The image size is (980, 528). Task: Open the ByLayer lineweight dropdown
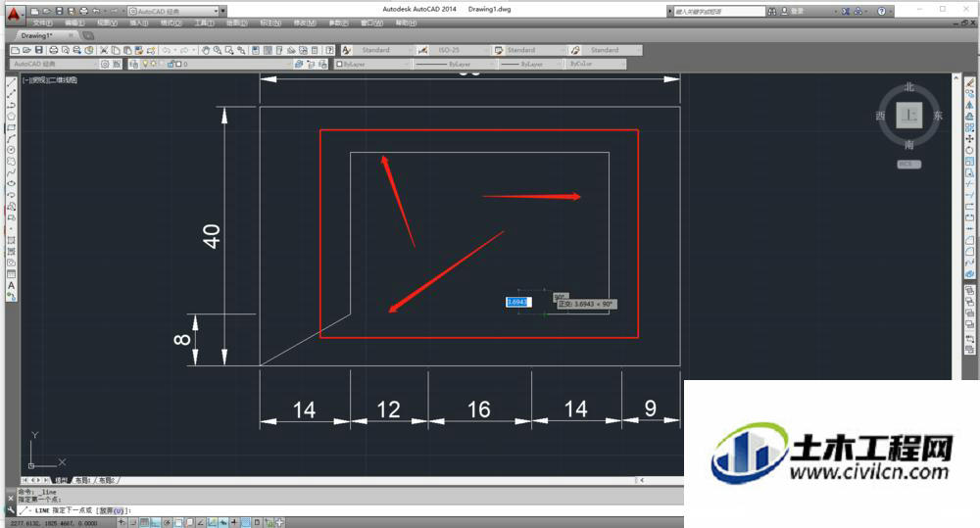point(530,64)
